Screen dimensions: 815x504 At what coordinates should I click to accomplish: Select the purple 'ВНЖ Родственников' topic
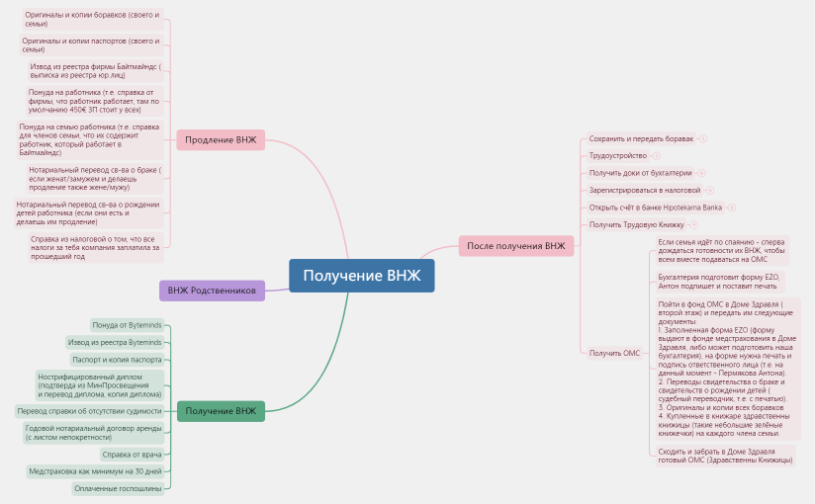tap(212, 291)
